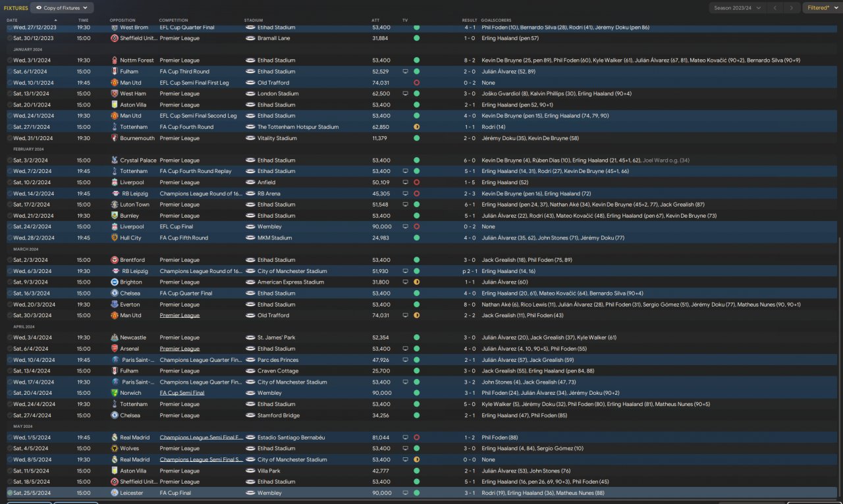The height and width of the screenshot is (504, 843).
Task: Open the Copy of Fixtures view dropdown
Action: click(62, 8)
